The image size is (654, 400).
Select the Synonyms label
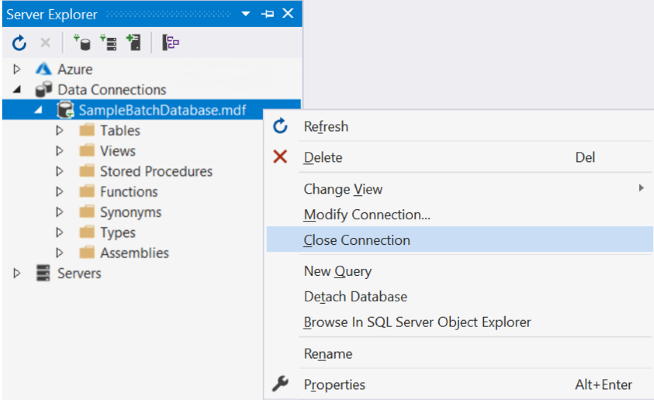131,212
